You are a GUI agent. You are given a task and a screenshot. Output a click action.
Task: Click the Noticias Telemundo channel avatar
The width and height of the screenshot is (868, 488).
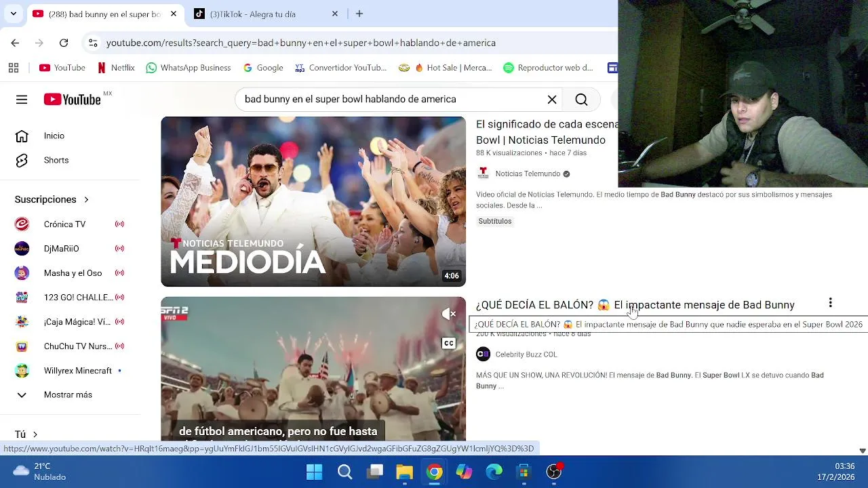[483, 174]
